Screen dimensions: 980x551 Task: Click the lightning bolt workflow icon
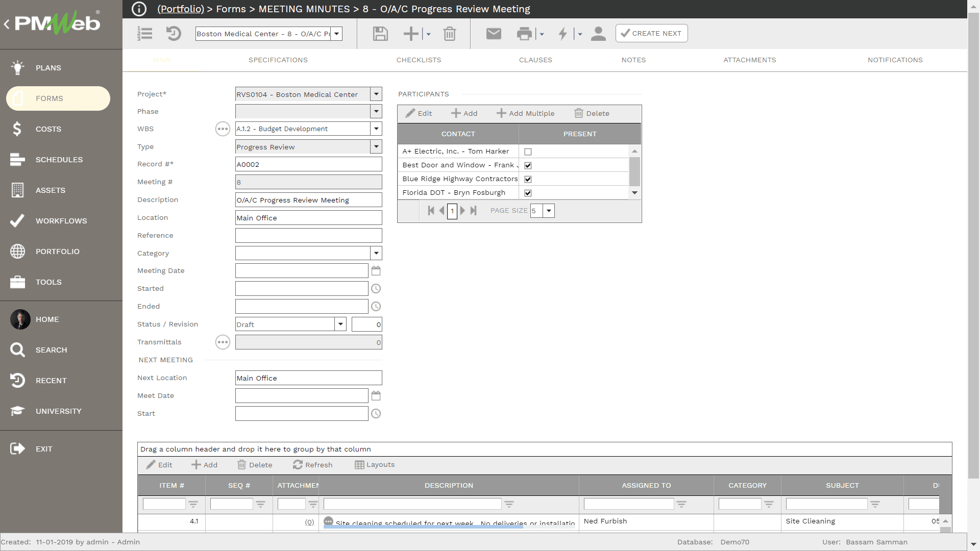click(x=562, y=34)
